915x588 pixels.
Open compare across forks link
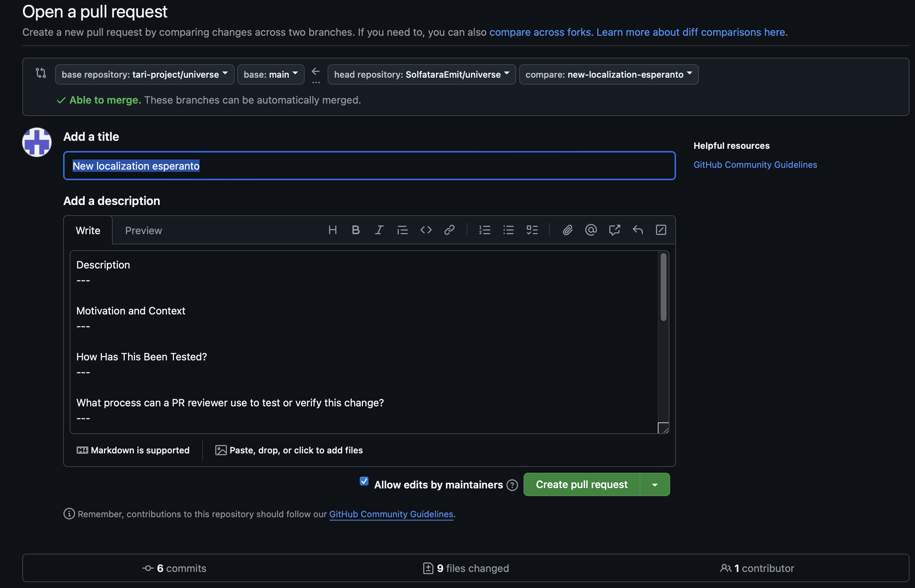click(540, 32)
